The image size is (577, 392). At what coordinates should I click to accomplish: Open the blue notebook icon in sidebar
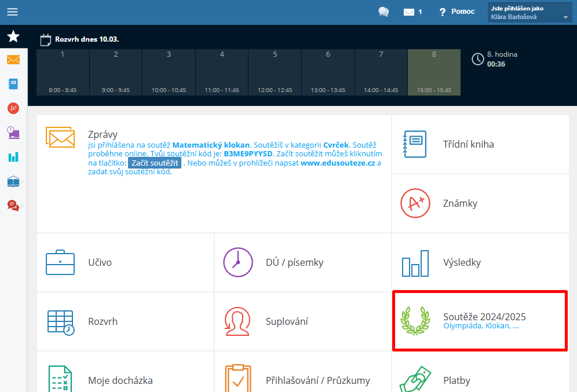(x=13, y=84)
